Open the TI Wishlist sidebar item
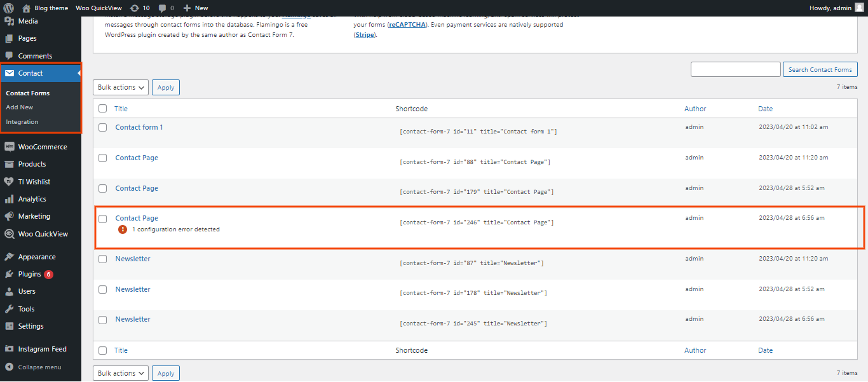The image size is (868, 382). tap(34, 182)
